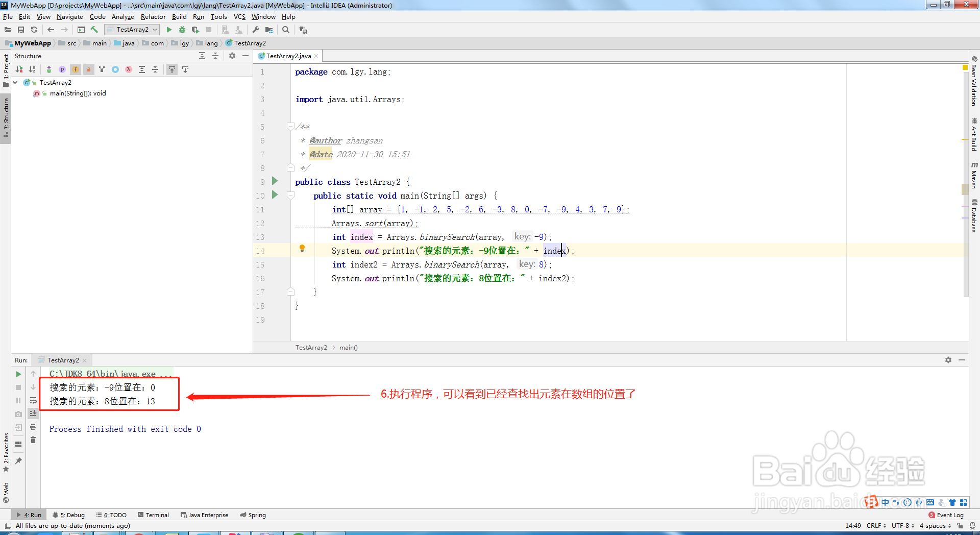Click the java breadcrumb folder in navigation bar
980x535 pixels.
pos(124,43)
